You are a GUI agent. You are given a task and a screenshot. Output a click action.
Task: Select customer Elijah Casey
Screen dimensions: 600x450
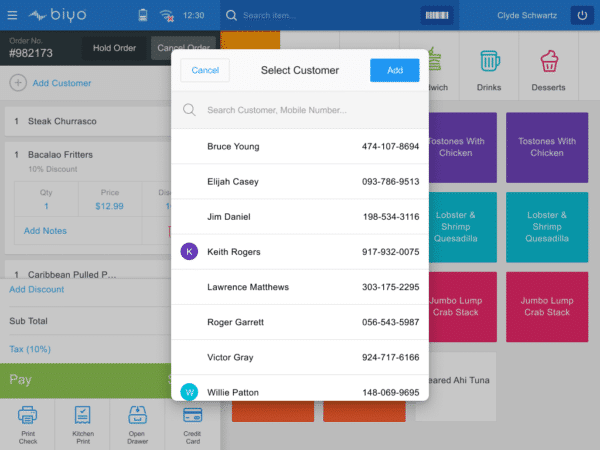(x=300, y=181)
